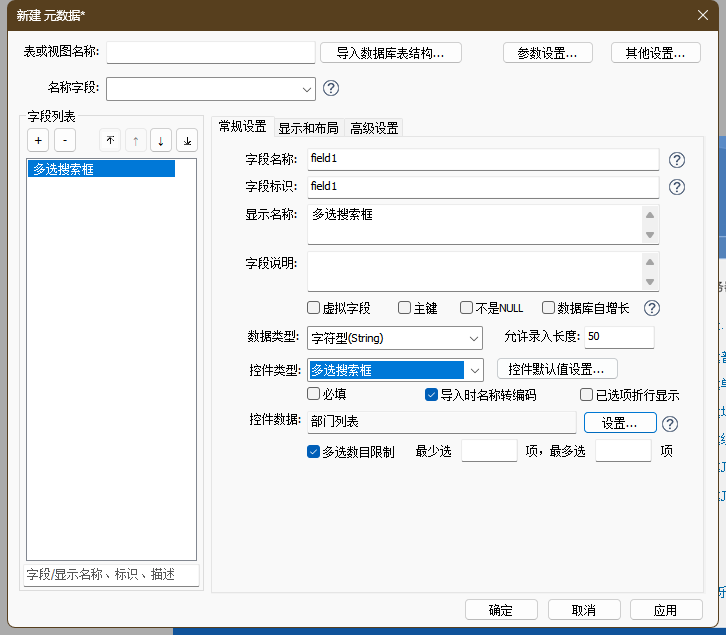Expand the 名称字段 dropdown
The image size is (726, 635).
(x=306, y=89)
